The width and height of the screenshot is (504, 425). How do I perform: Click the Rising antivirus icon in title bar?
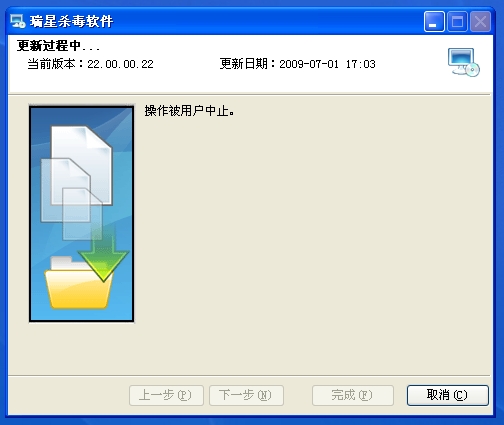coord(17,21)
